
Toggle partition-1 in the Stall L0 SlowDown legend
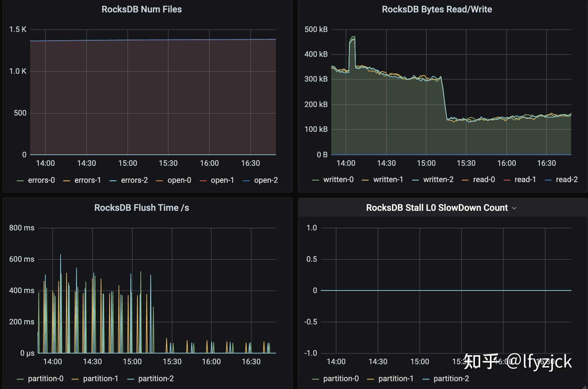(396, 379)
